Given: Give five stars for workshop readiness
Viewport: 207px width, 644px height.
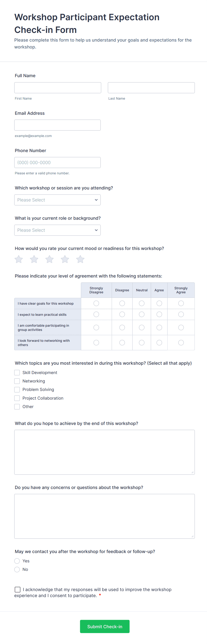Looking at the screenshot, I should (x=80, y=259).
